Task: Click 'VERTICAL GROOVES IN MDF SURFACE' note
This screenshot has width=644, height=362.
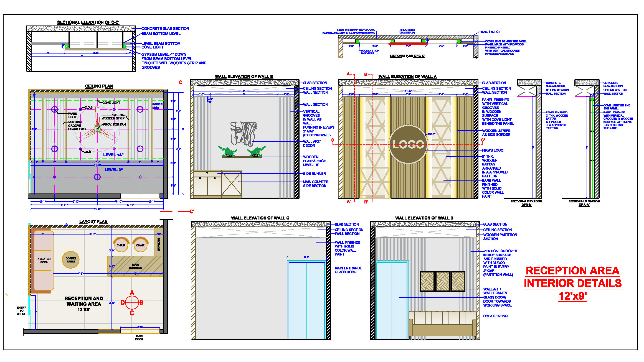Action: (500, 263)
